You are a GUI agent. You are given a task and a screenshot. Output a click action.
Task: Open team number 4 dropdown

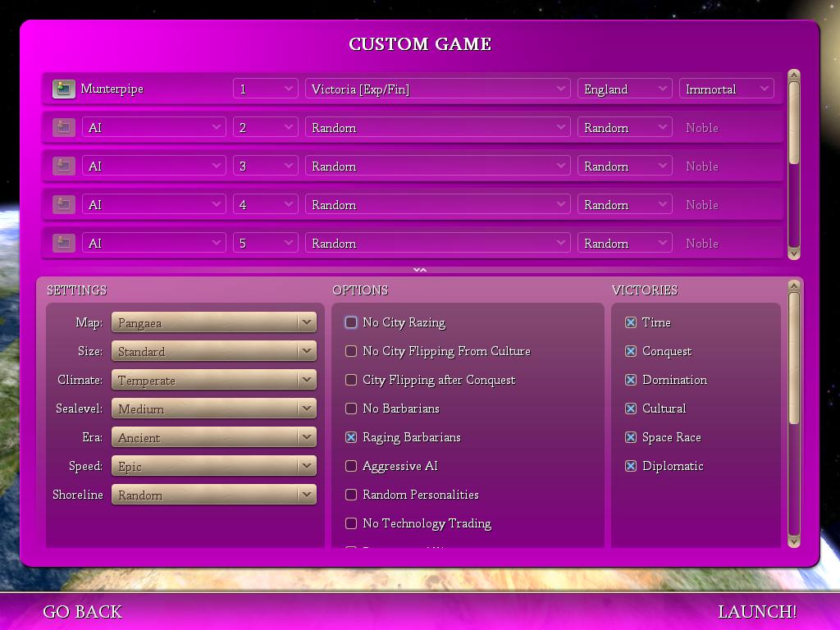265,204
